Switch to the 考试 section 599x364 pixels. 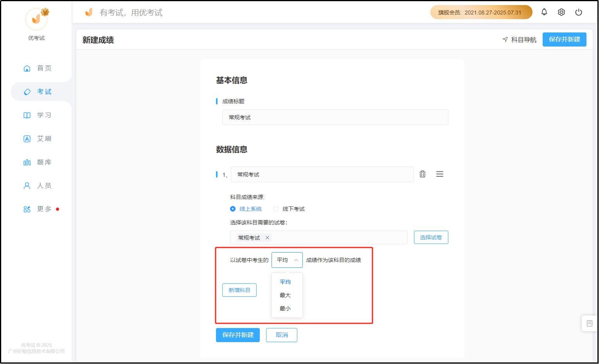click(x=27, y=91)
